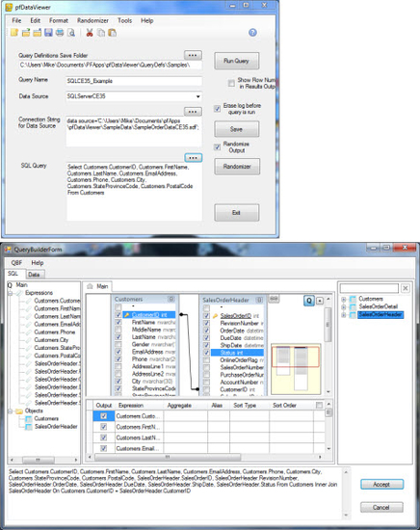The image size is (420, 530).
Task: Click the third folder icon in pfDataViewer toolbar
Action: 38,33
